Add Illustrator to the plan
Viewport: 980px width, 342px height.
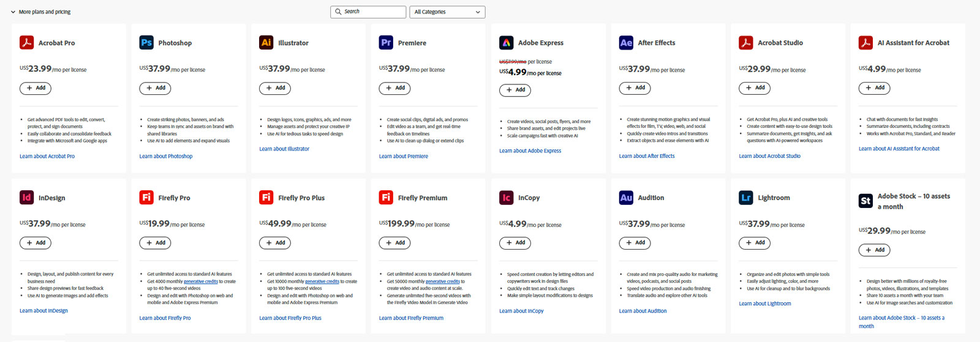pyautogui.click(x=275, y=88)
